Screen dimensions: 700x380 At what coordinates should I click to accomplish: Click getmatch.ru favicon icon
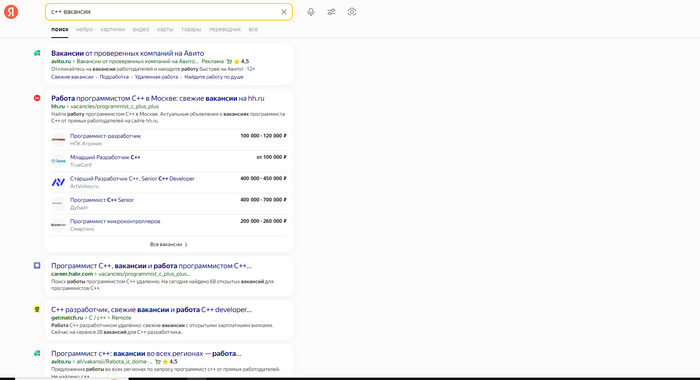coord(37,309)
